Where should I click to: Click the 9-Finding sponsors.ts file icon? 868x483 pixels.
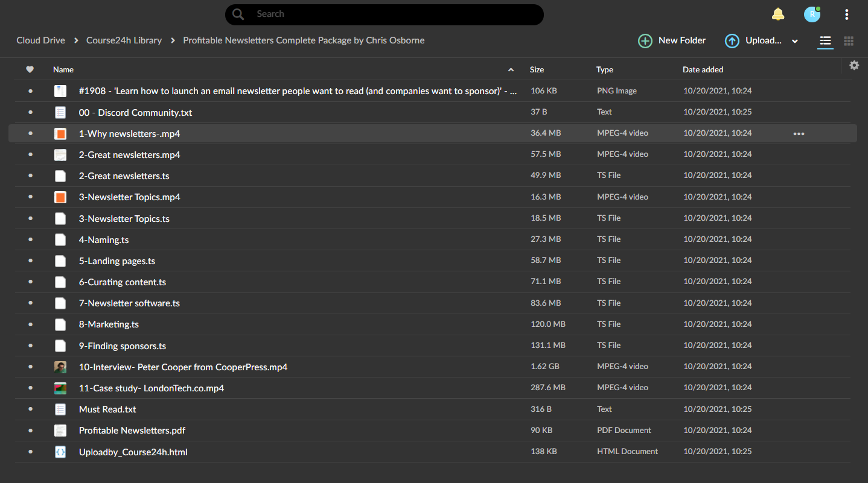[x=60, y=346]
